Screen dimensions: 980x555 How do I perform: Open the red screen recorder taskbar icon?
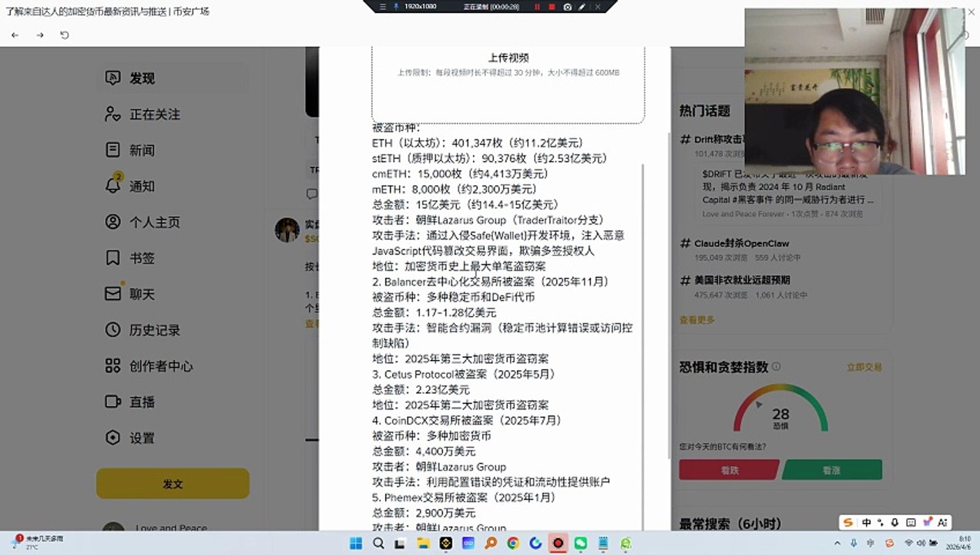[558, 543]
